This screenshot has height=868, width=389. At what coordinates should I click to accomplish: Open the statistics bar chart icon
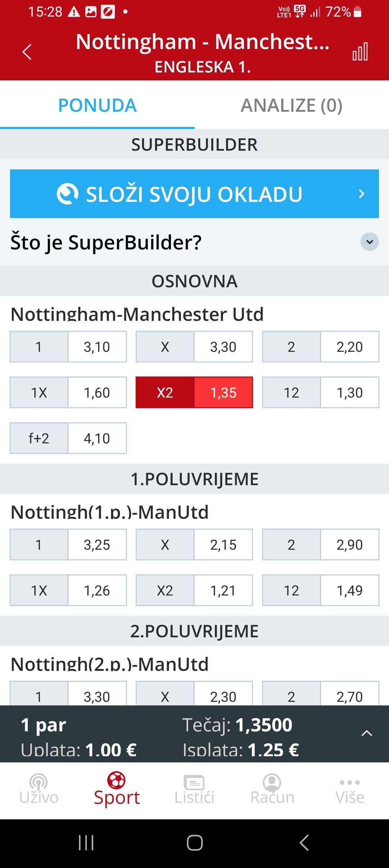(x=360, y=52)
